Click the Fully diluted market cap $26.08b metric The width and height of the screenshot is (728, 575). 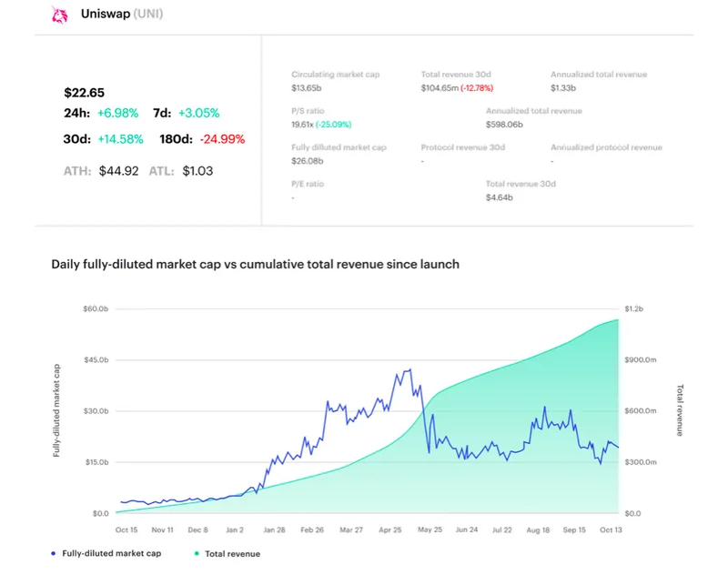(306, 161)
